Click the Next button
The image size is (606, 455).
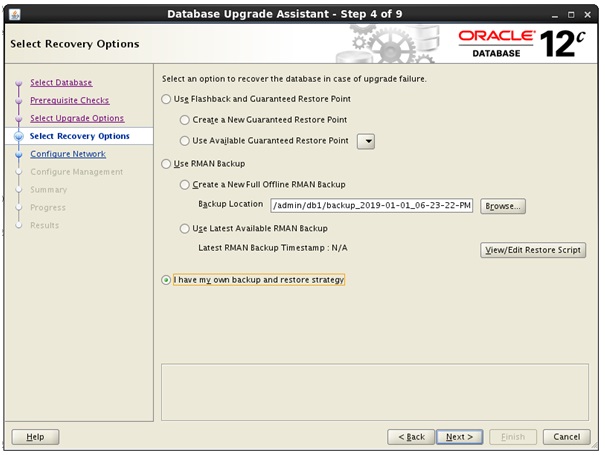[460, 437]
